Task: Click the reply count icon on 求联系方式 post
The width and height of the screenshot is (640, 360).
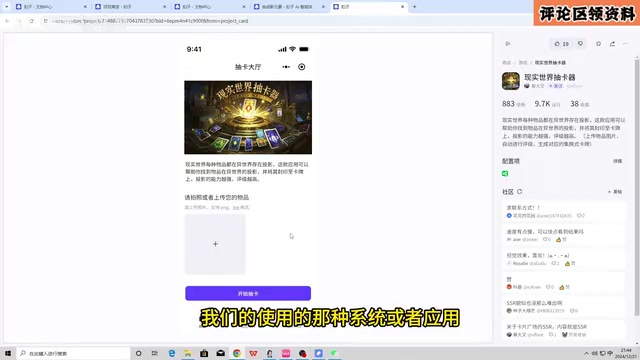Action: click(580, 216)
